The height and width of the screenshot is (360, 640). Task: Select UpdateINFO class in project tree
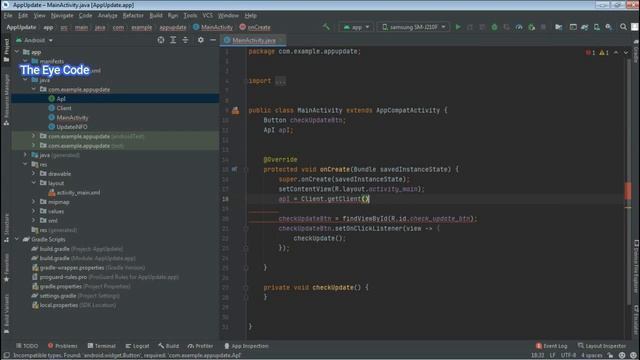click(x=72, y=127)
